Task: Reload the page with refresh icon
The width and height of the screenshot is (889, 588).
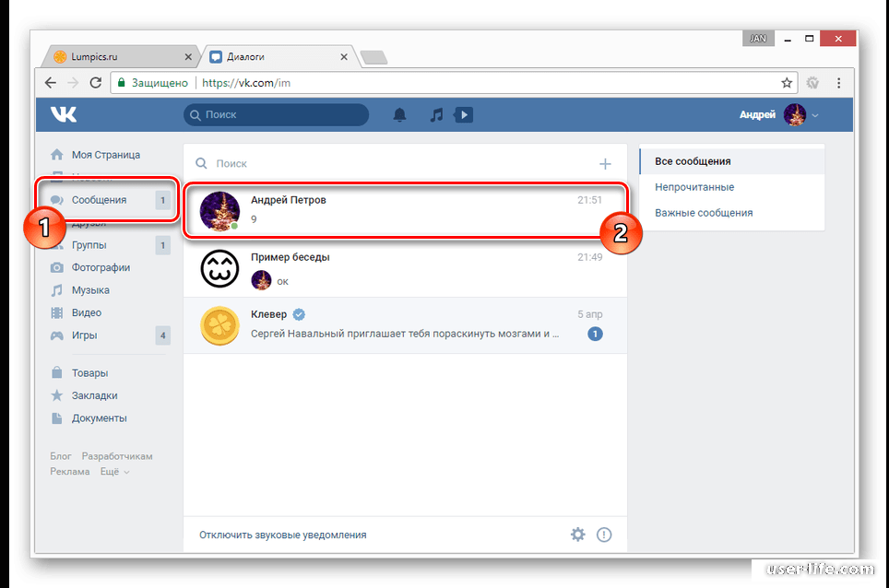Action: (96, 83)
